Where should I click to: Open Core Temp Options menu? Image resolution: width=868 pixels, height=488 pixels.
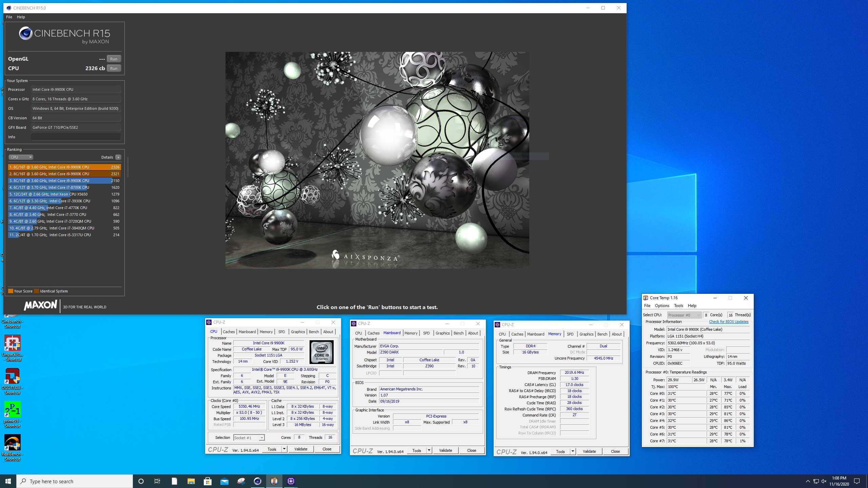coord(662,306)
